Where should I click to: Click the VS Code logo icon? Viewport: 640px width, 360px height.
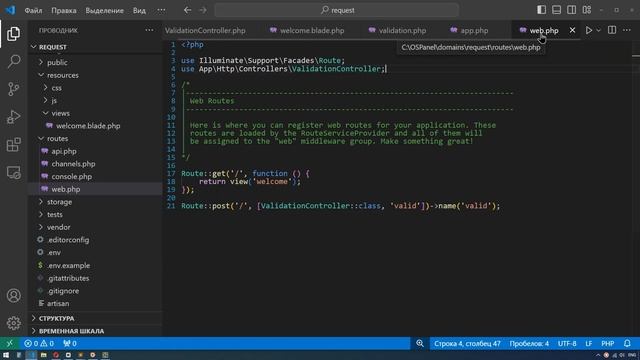coord(10,10)
